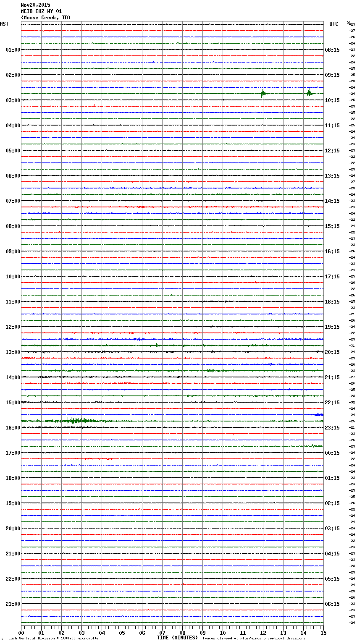Click the 00:15 UTC label

click(x=332, y=453)
